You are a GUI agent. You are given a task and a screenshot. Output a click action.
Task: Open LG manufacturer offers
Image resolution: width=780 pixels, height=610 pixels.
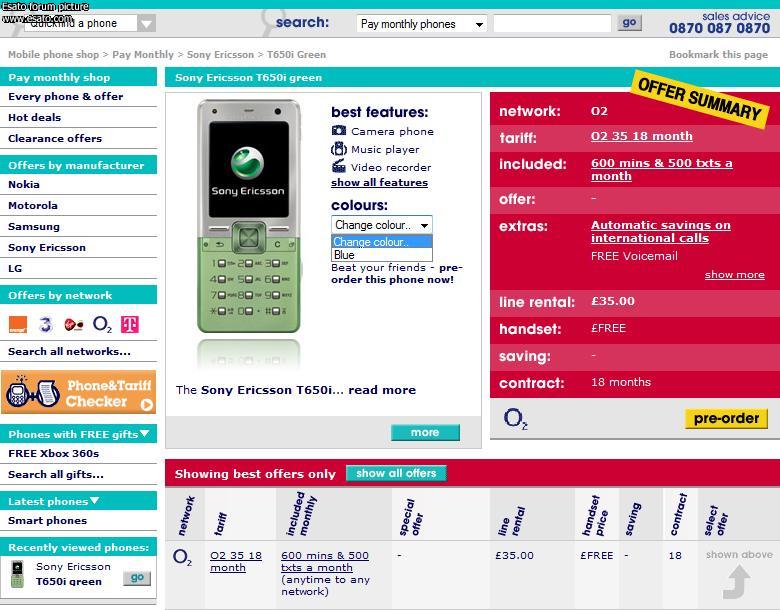tap(15, 268)
